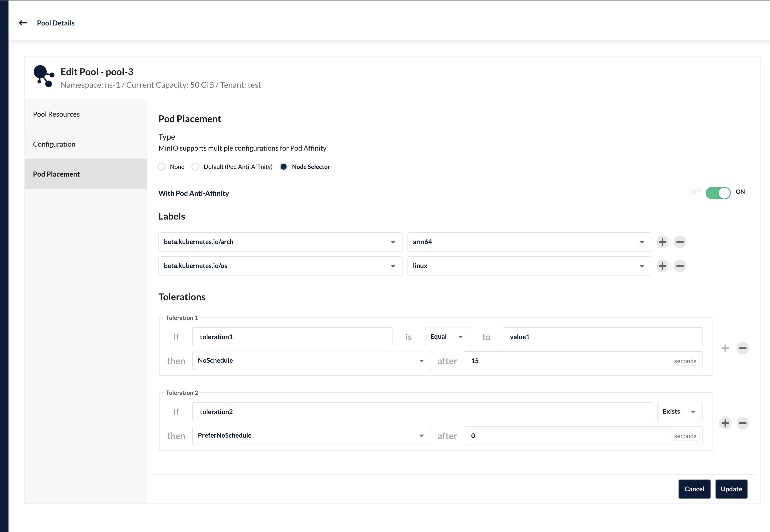Toggle With Pod Anti-Affinity switch off
Image resolution: width=770 pixels, height=532 pixels.
[718, 193]
